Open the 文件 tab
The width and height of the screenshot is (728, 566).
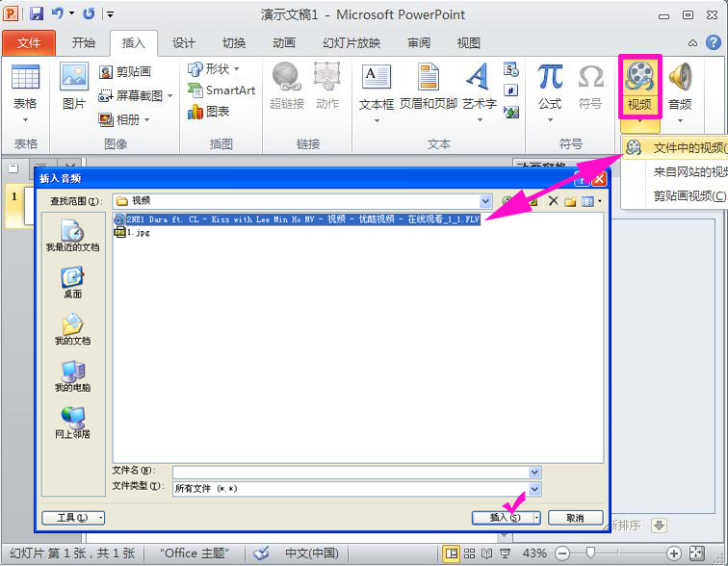point(29,43)
